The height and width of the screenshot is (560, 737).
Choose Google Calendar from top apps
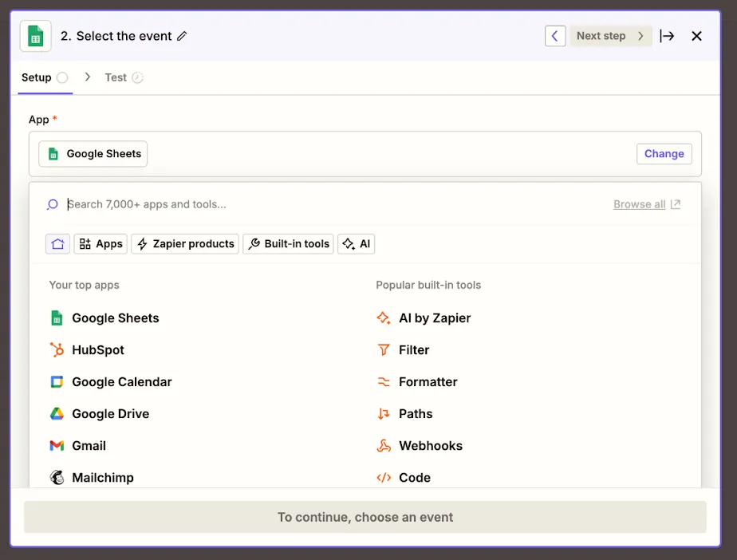tap(122, 382)
